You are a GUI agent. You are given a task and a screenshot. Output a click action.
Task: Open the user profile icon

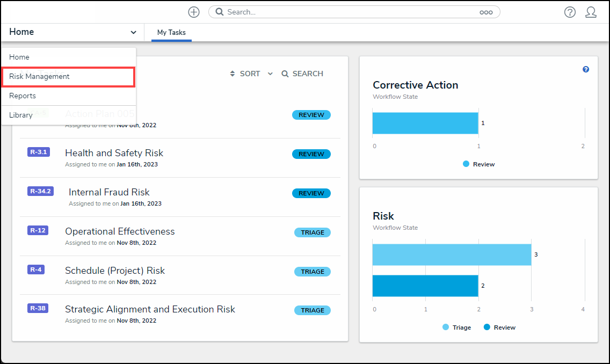[591, 12]
